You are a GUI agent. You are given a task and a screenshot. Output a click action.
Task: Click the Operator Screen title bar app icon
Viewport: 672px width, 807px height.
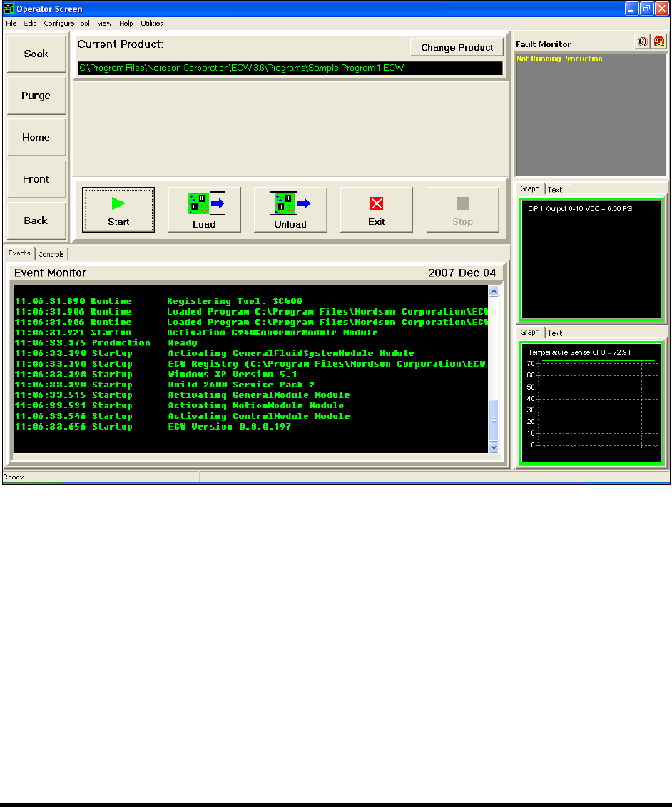[x=9, y=9]
